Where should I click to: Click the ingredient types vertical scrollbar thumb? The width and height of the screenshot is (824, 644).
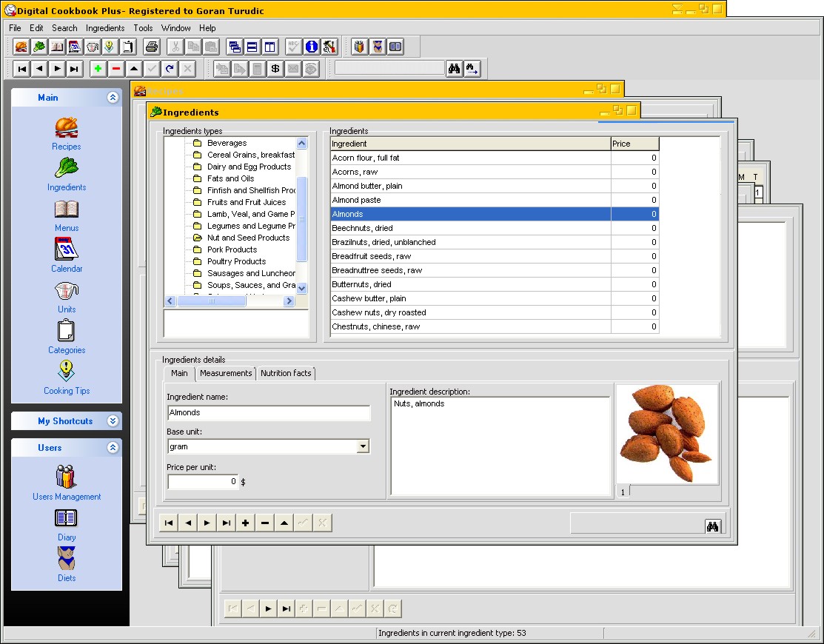tap(301, 218)
